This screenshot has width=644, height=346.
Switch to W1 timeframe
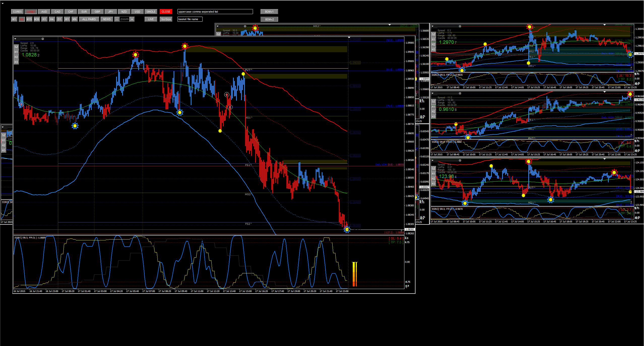(x=67, y=19)
